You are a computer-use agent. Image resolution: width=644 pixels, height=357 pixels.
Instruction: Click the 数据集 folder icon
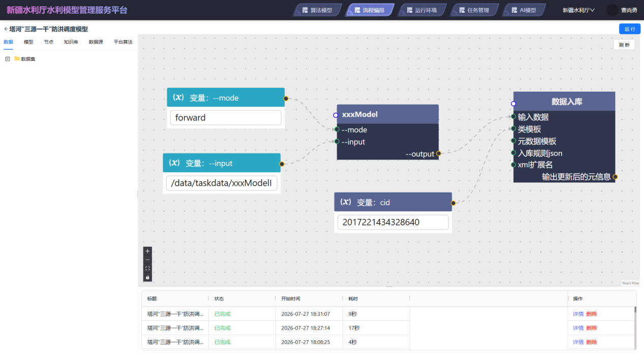coord(17,59)
